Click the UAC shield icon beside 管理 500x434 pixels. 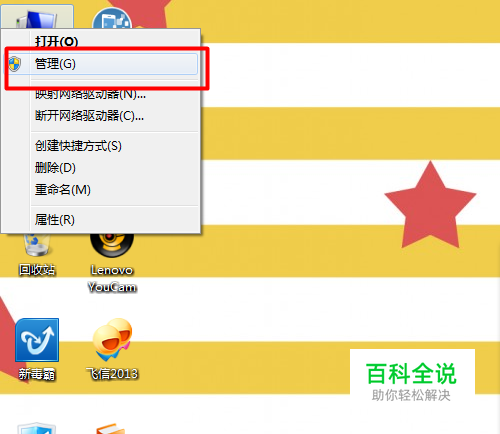[14, 64]
